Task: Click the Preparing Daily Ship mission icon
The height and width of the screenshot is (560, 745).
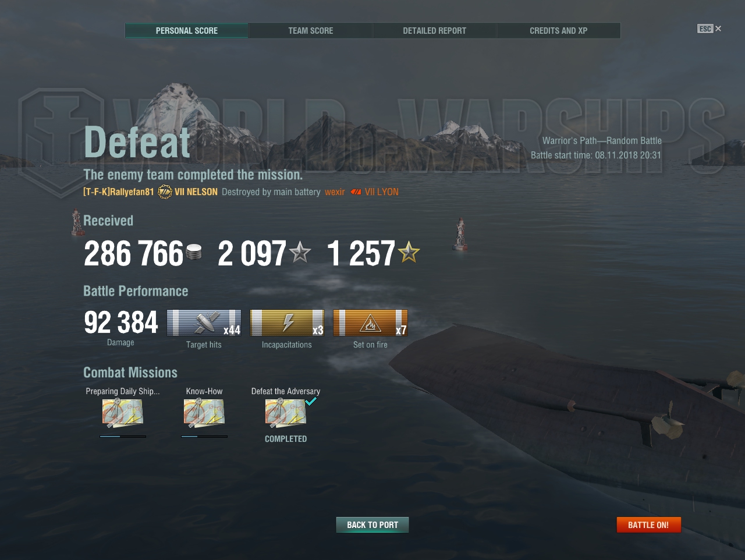Action: 123,413
